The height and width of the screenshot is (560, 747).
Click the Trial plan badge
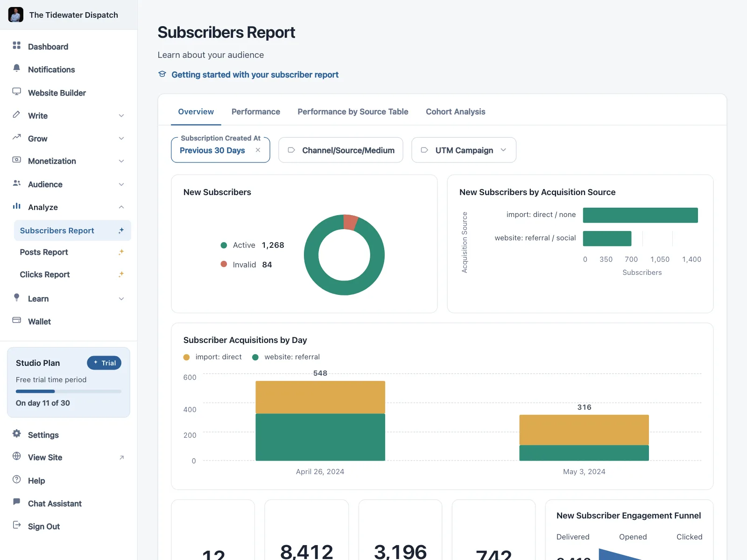104,363
